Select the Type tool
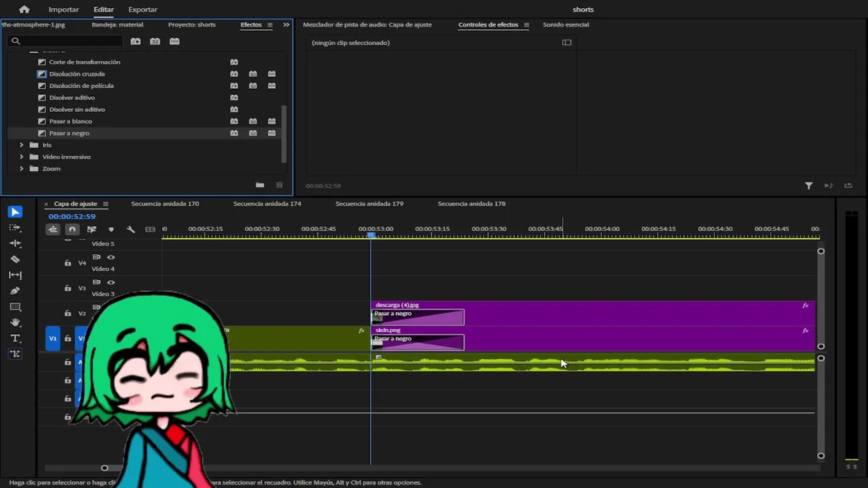The width and height of the screenshot is (868, 488). tap(15, 338)
